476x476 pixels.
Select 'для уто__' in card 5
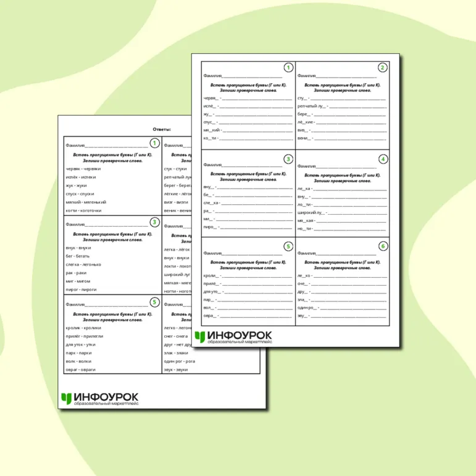pos(212,291)
